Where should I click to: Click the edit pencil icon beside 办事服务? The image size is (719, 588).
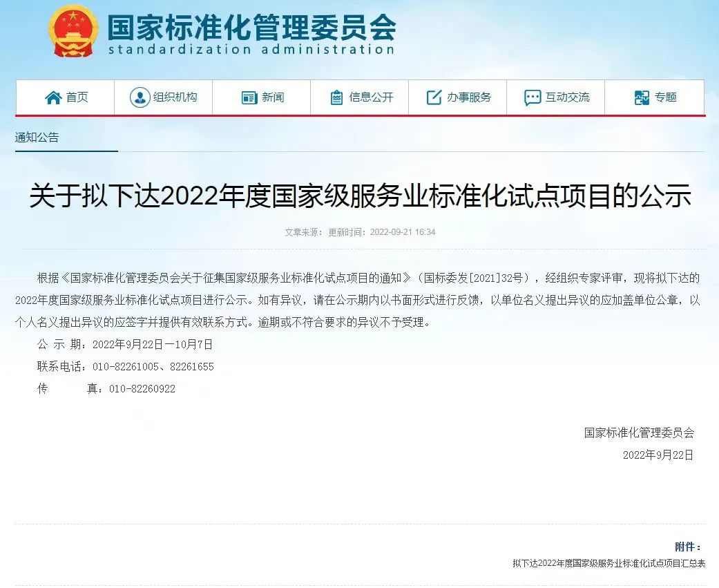(434, 97)
